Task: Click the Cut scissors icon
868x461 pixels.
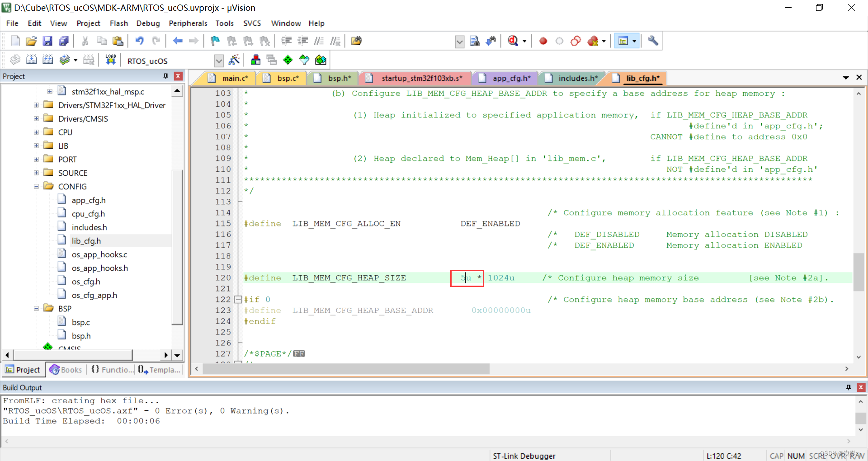Action: [x=85, y=41]
